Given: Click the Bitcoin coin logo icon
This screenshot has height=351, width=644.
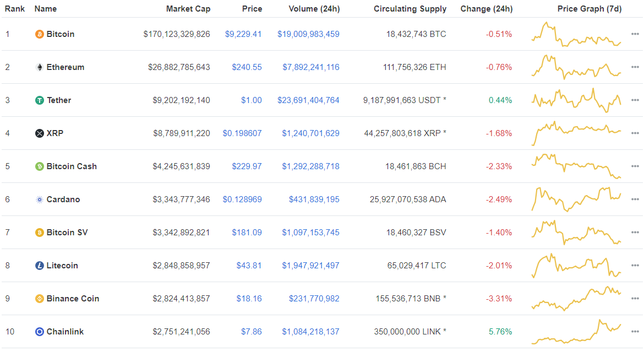Looking at the screenshot, I should click(40, 34).
